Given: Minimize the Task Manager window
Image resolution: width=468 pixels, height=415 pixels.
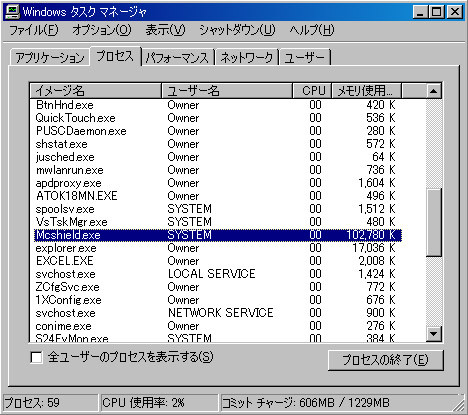Looking at the screenshot, I should 420,12.
